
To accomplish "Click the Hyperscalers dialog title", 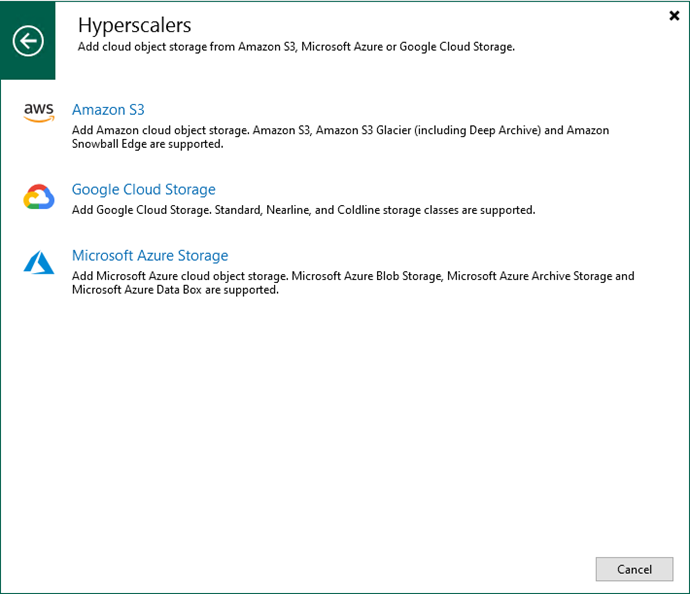I will pos(135,25).
